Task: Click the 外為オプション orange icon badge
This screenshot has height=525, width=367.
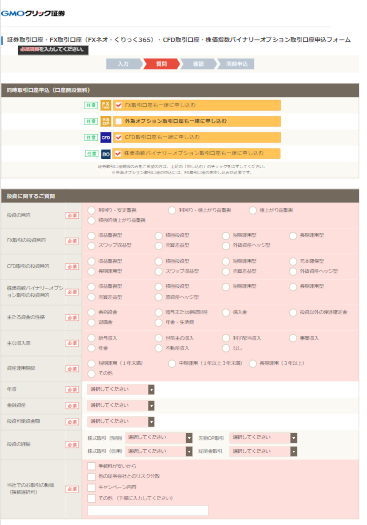Action: (106, 121)
